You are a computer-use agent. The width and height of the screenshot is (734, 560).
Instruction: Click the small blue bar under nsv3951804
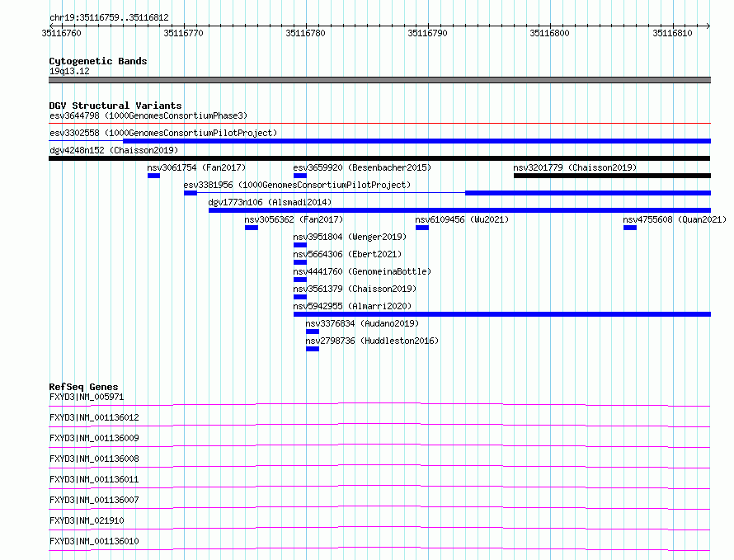click(x=300, y=245)
